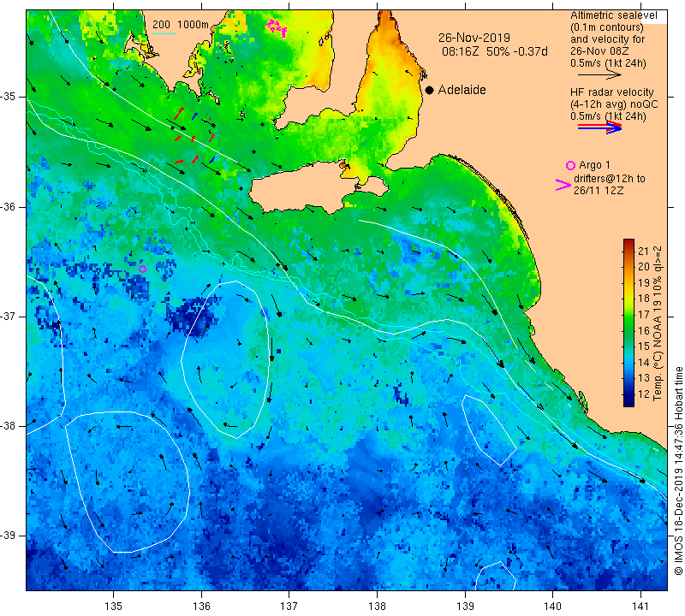Click the 137 longitude axis label
The height and width of the screenshot is (616, 685).
(x=289, y=607)
